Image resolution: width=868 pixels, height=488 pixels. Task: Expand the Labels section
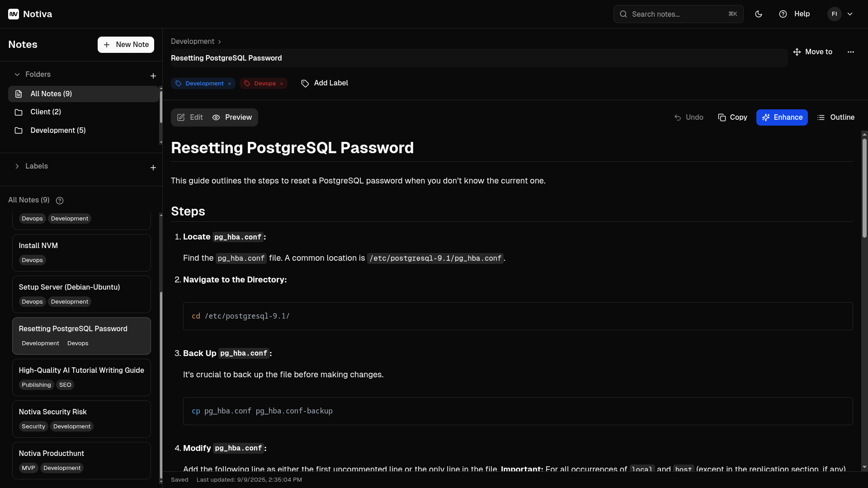(17, 166)
